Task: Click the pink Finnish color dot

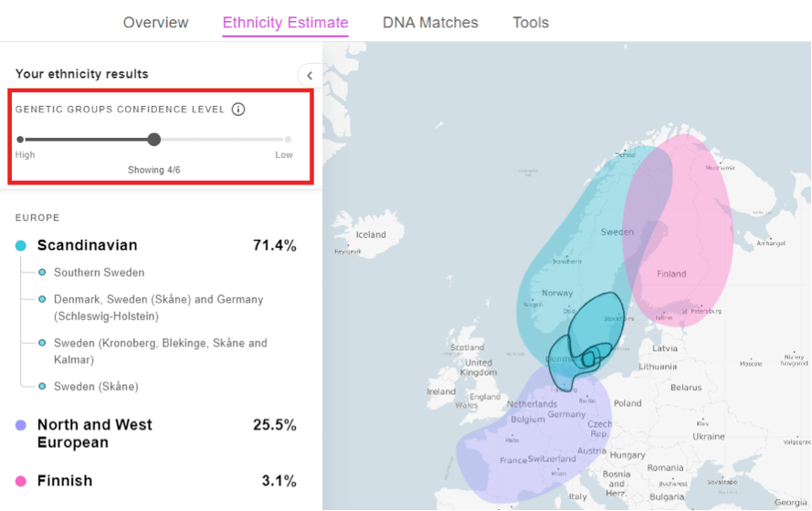Action: tap(21, 481)
